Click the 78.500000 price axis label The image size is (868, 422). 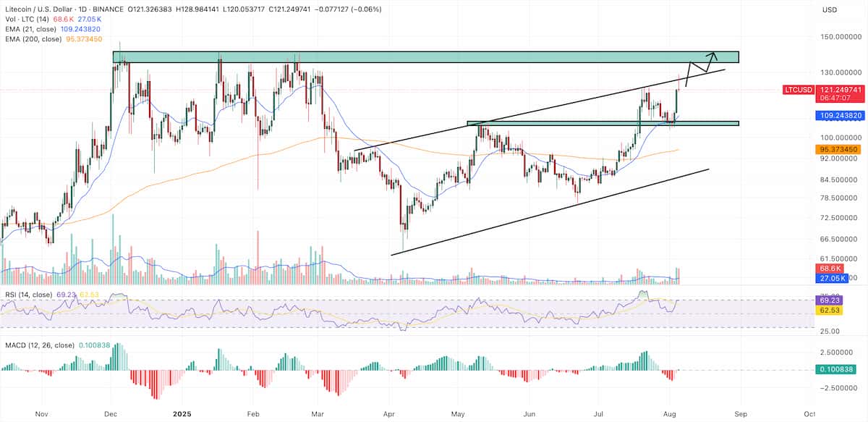pos(840,198)
